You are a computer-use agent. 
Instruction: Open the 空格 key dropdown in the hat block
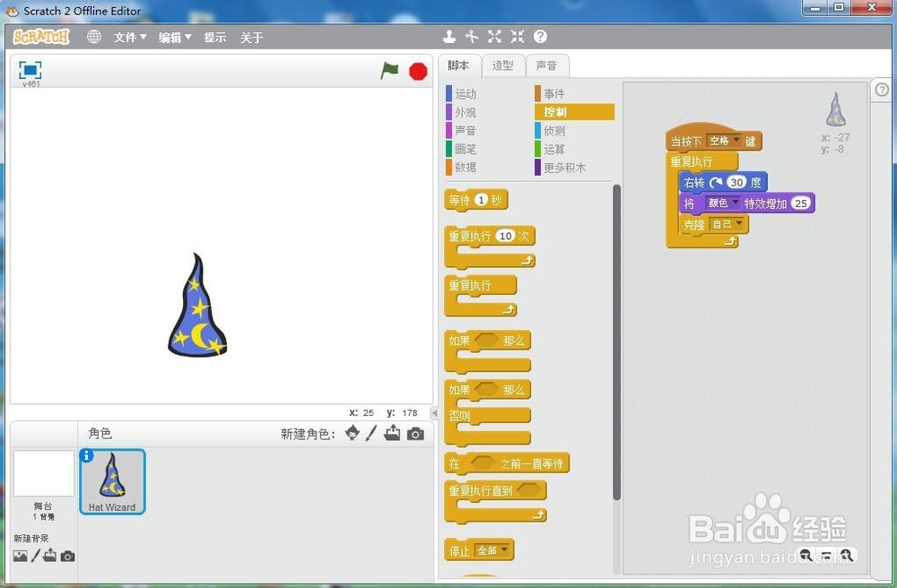coord(723,141)
